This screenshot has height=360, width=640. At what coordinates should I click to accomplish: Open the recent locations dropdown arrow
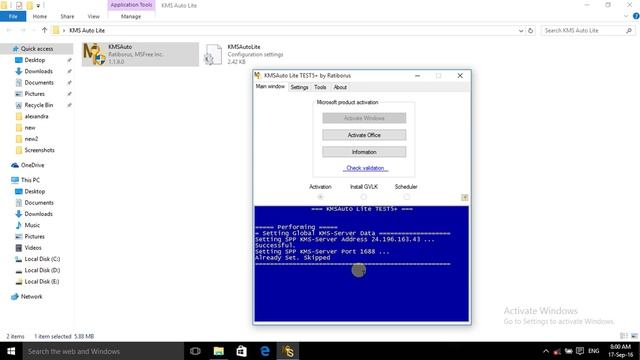[x=34, y=31]
